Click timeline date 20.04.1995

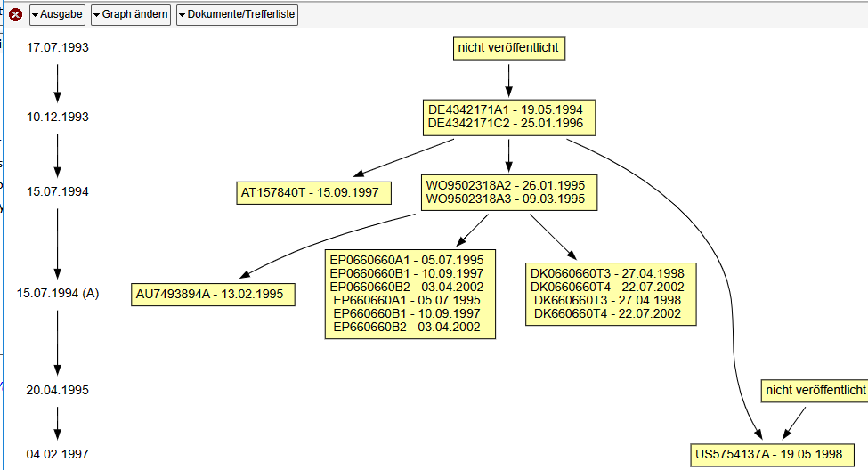(x=58, y=390)
